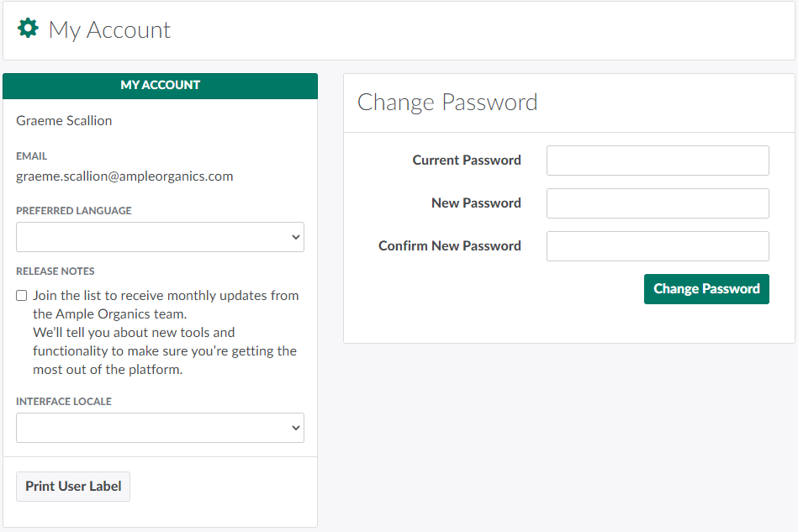Screen dimensions: 798x532
Task: Select the Confirm New Password field
Action: click(x=658, y=246)
